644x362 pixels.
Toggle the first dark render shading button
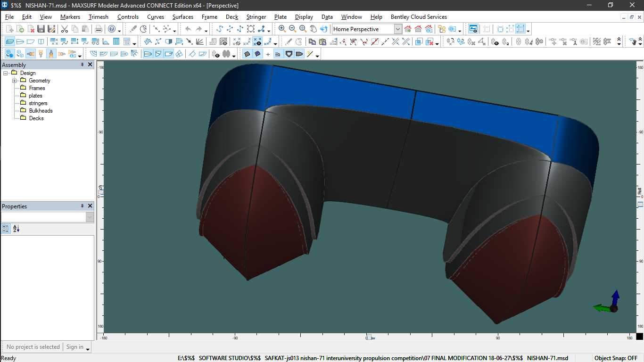point(247,54)
